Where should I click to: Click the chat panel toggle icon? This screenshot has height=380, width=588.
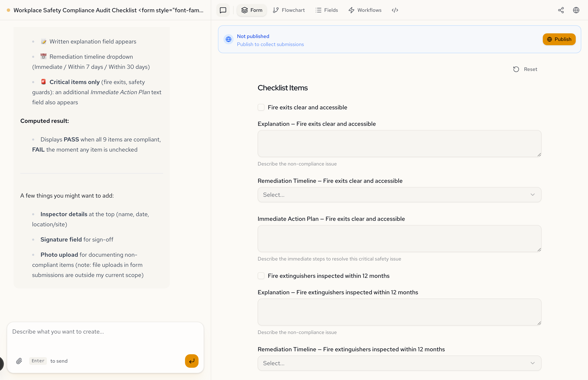tap(223, 10)
